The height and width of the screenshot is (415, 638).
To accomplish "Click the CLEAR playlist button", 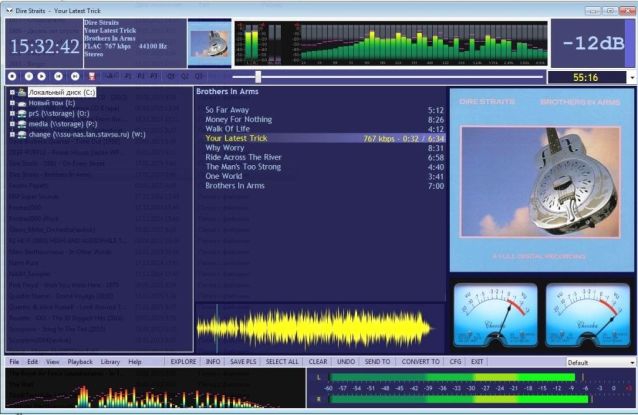I will (318, 362).
